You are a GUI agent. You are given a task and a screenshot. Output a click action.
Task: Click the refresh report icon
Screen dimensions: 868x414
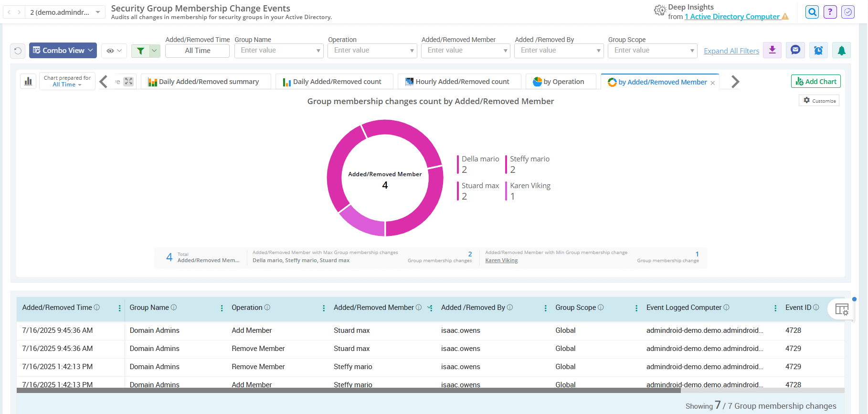coord(18,51)
